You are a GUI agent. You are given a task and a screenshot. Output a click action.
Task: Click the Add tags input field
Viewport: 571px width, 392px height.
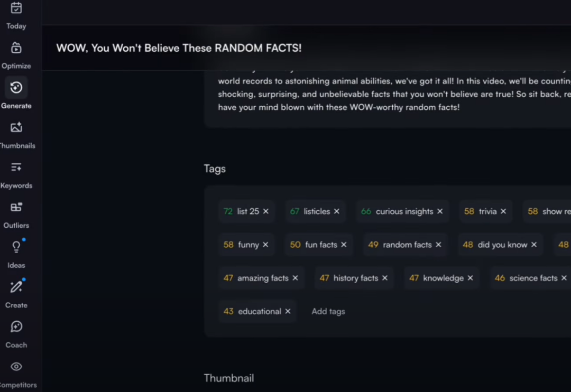[x=328, y=311]
